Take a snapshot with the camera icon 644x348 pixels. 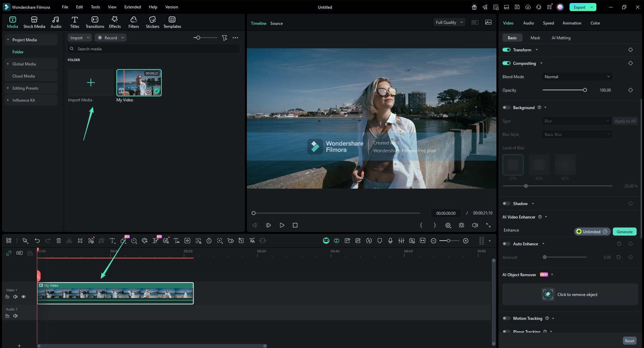coord(462,225)
